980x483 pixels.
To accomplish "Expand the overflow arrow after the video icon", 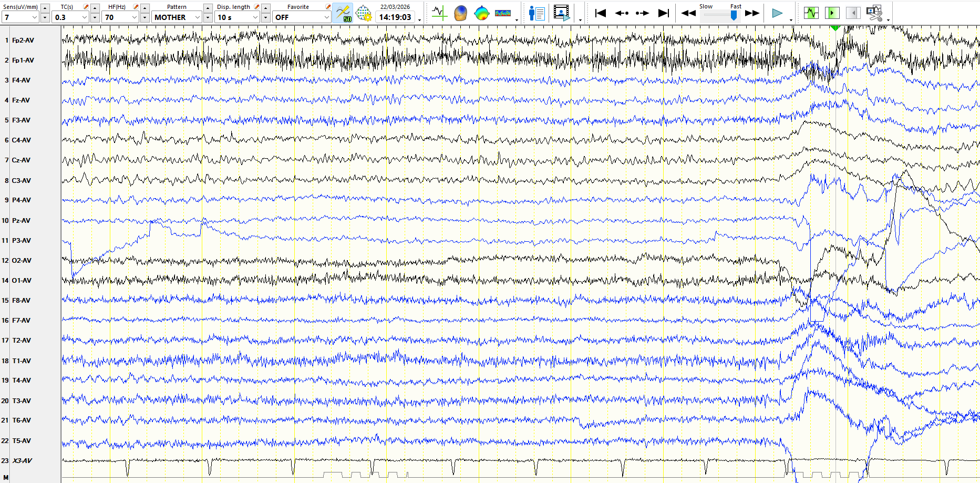I will click(x=580, y=20).
